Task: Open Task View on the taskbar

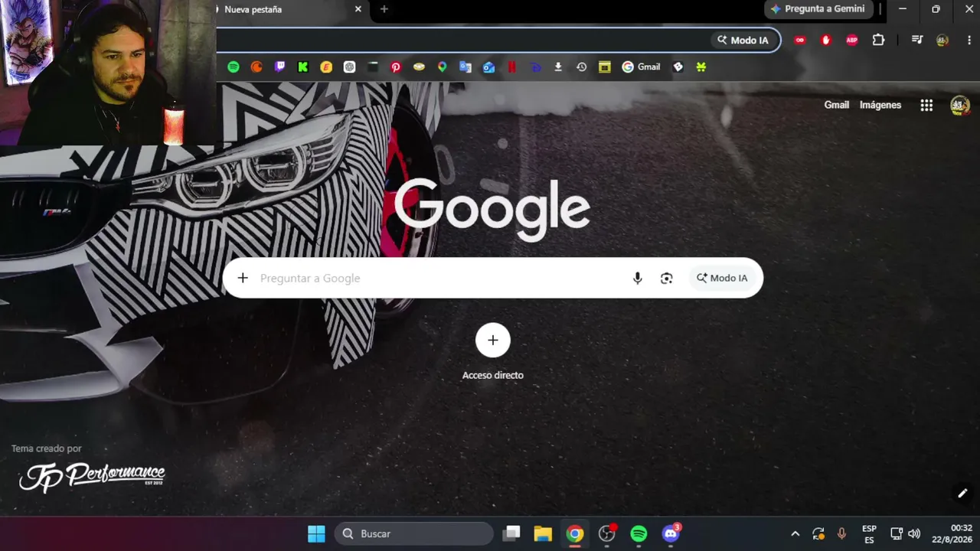Action: pyautogui.click(x=511, y=533)
